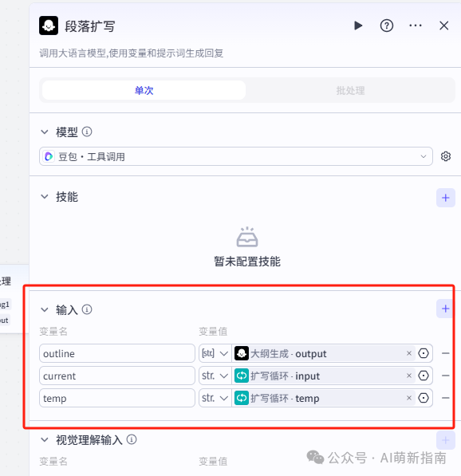Screen dimensions: 461x476
Task: Edit the current variable name field
Action: 117,376
